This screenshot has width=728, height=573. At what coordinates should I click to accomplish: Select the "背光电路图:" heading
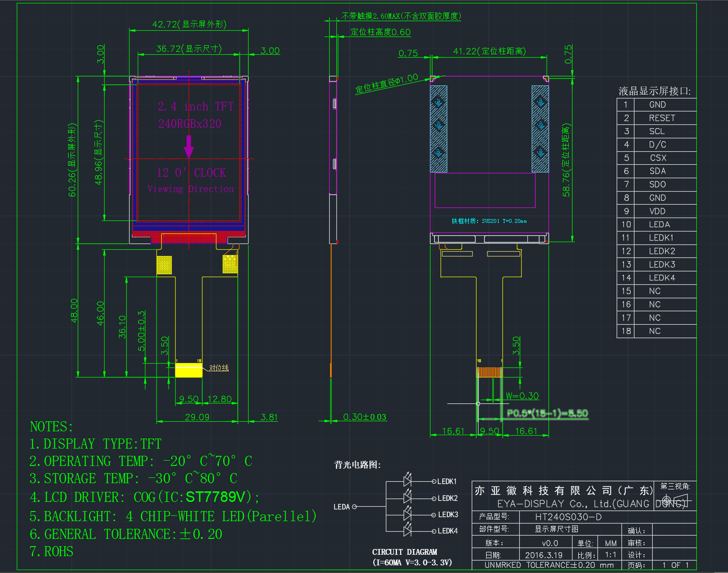[x=358, y=464]
